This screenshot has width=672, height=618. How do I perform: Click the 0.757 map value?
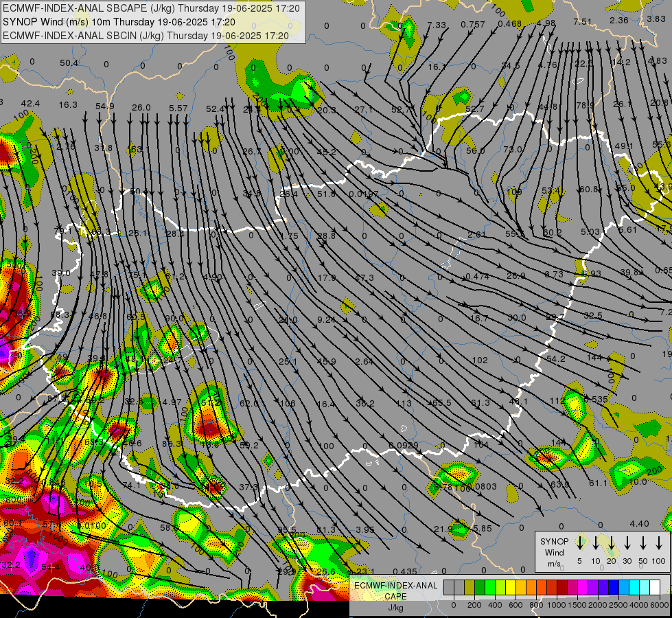473,25
